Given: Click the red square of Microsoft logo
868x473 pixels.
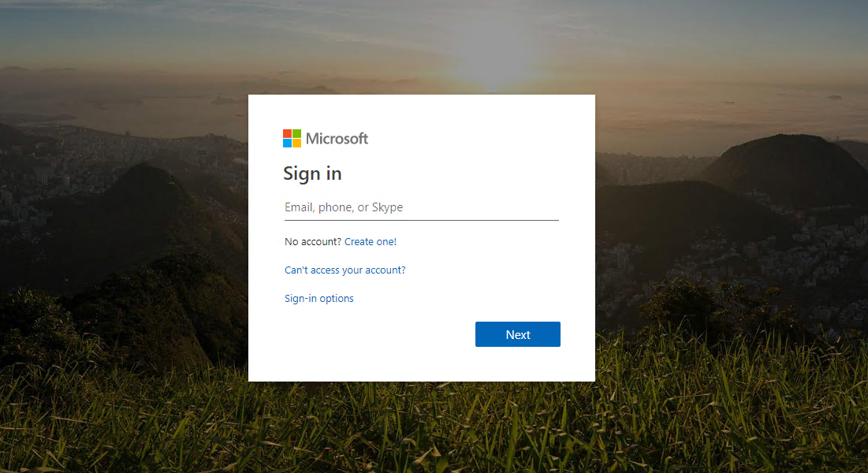Looking at the screenshot, I should point(287,133).
